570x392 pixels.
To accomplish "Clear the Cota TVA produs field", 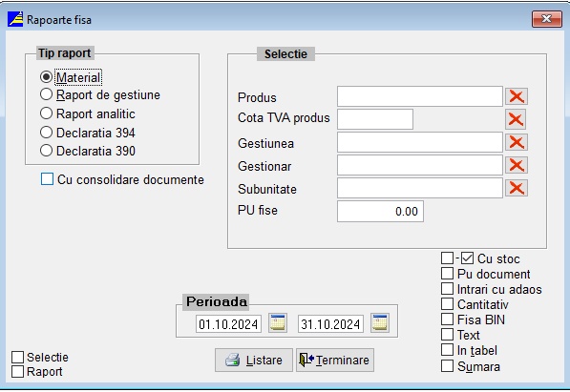I will [x=516, y=119].
